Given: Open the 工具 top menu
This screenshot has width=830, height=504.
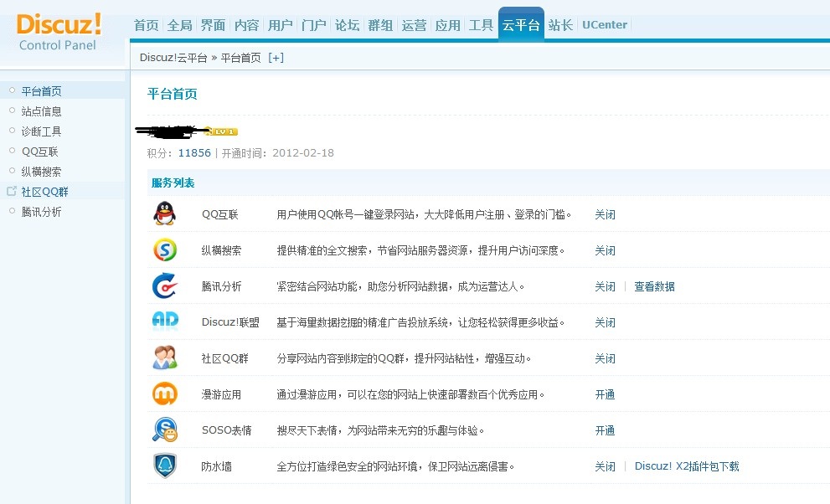Looking at the screenshot, I should click(482, 25).
